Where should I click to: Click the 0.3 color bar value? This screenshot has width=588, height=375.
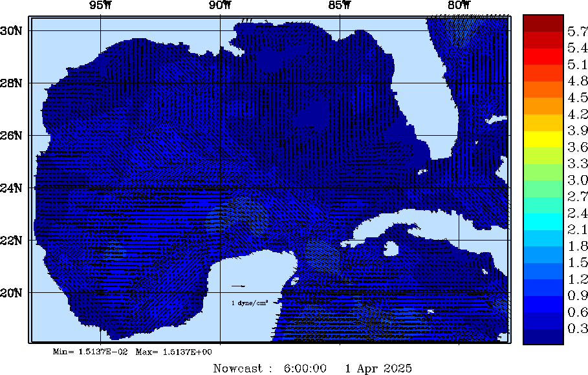[x=578, y=328]
